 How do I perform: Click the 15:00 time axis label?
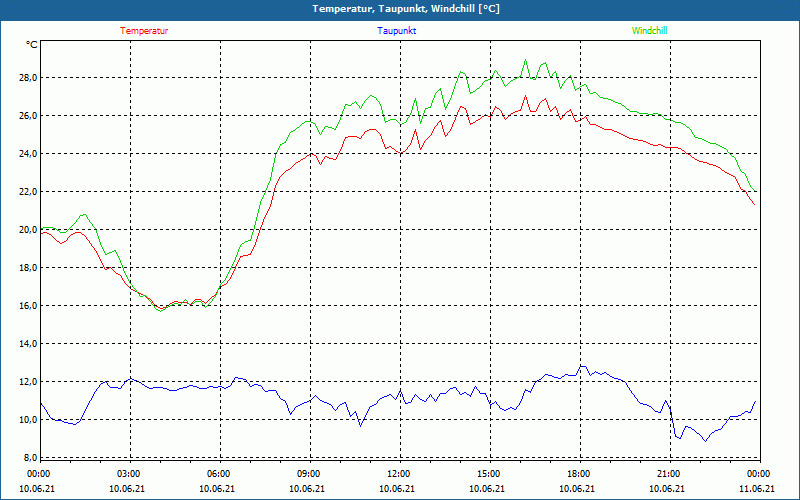[x=488, y=474]
